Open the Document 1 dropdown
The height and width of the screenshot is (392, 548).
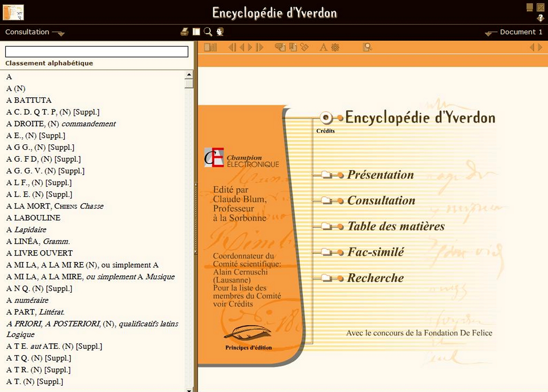pos(514,32)
